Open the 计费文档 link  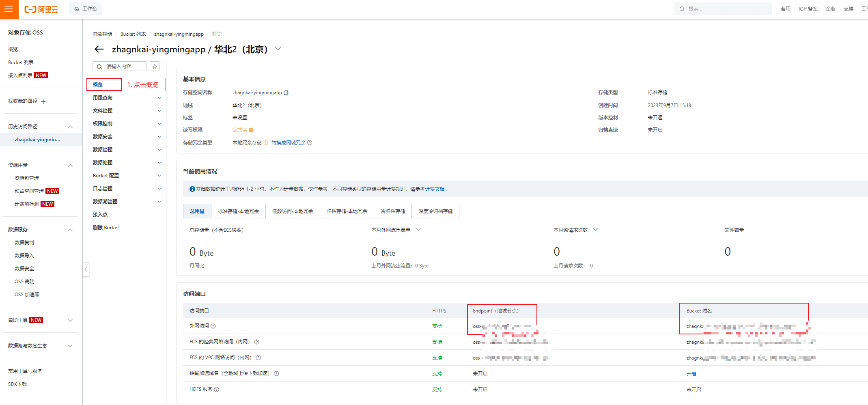(x=435, y=189)
